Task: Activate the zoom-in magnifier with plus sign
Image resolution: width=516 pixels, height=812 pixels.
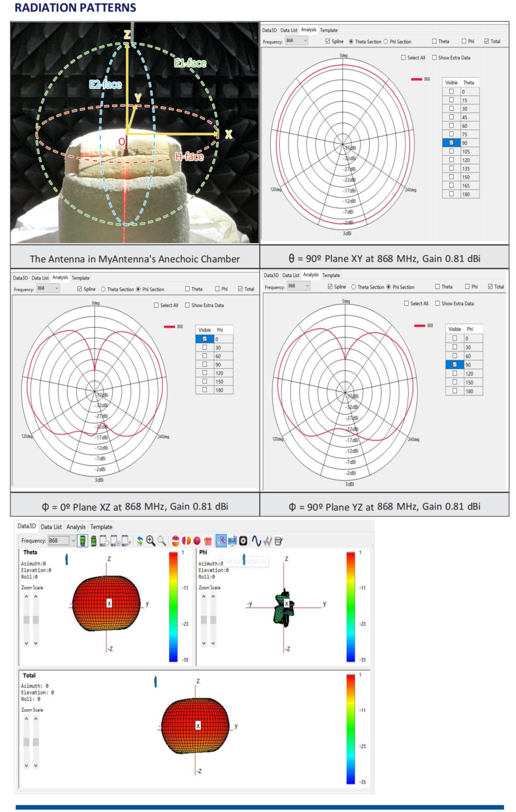Action: (x=150, y=541)
